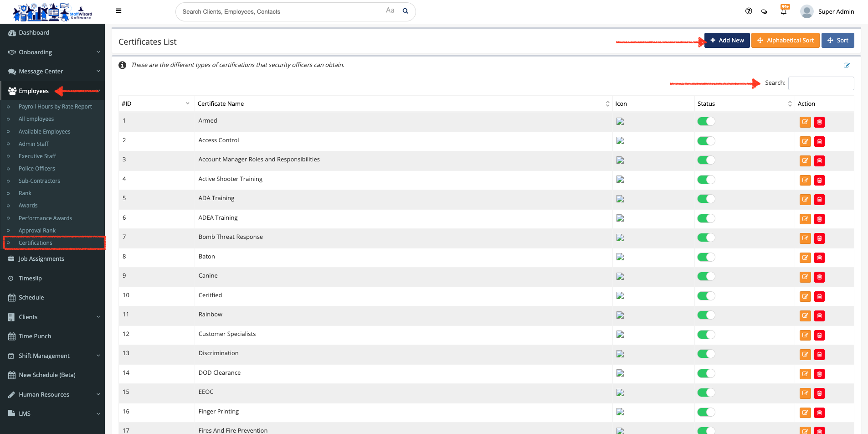Click the hamburger menu icon in header
The height and width of the screenshot is (434, 868).
click(x=118, y=11)
